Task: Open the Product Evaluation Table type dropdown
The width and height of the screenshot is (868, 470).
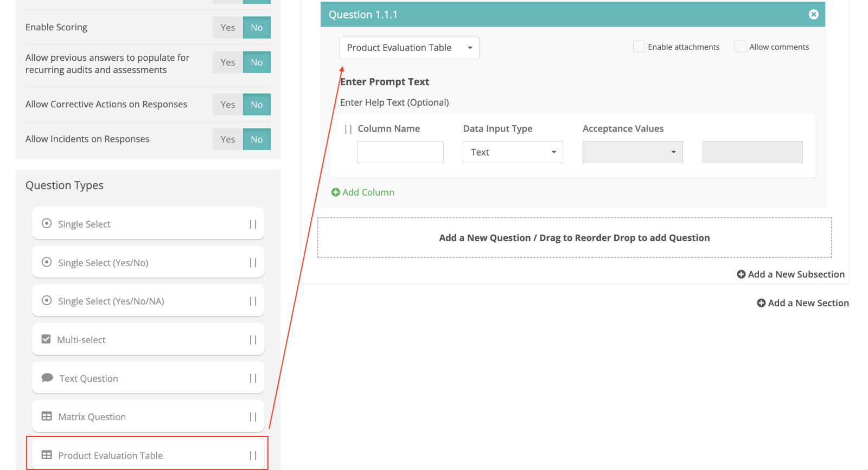Action: click(x=409, y=48)
